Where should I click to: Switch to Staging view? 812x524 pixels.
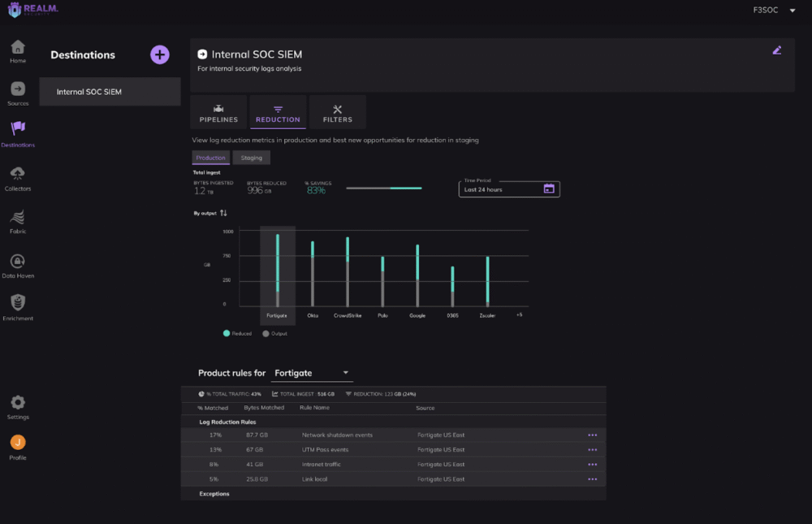pos(251,158)
